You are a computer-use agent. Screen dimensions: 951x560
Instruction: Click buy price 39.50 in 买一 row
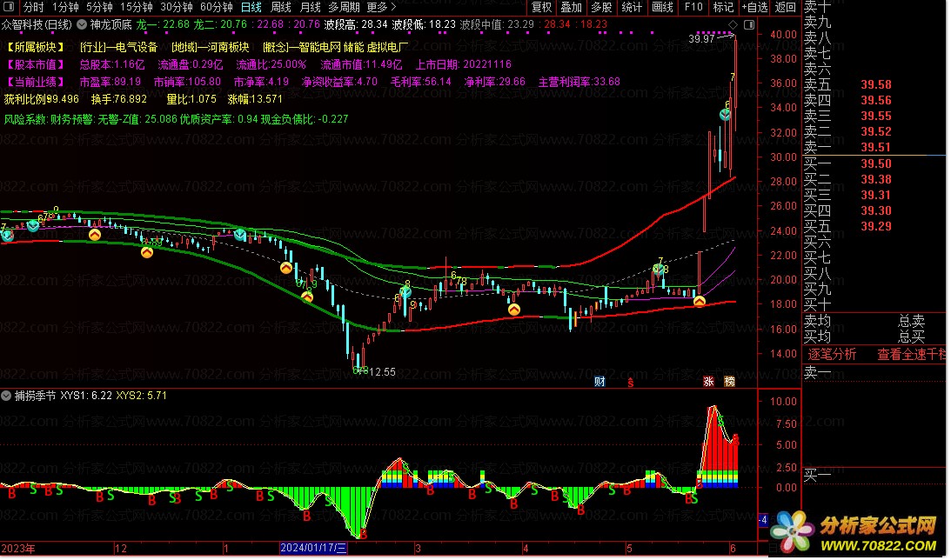coord(876,164)
